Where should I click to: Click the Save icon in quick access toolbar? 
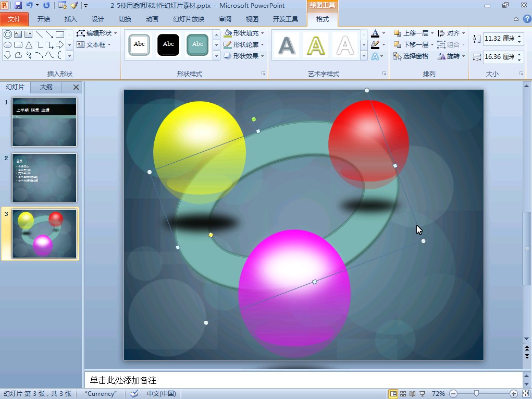coord(18,5)
